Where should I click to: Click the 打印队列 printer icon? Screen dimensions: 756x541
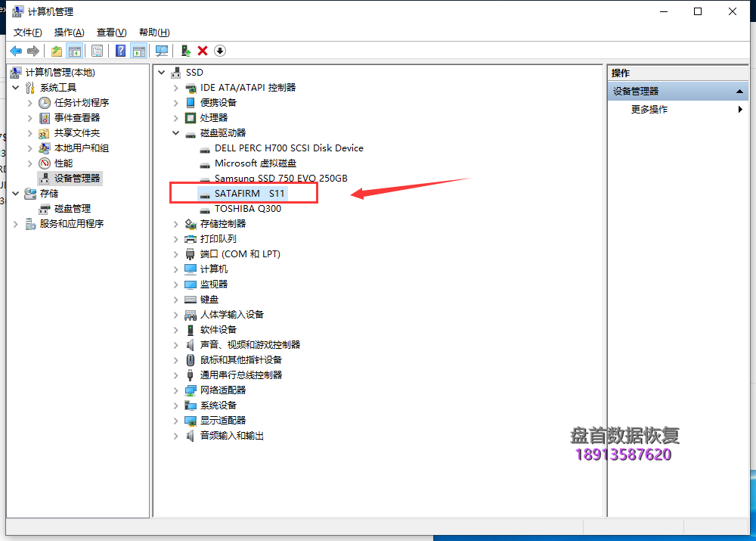[191, 239]
